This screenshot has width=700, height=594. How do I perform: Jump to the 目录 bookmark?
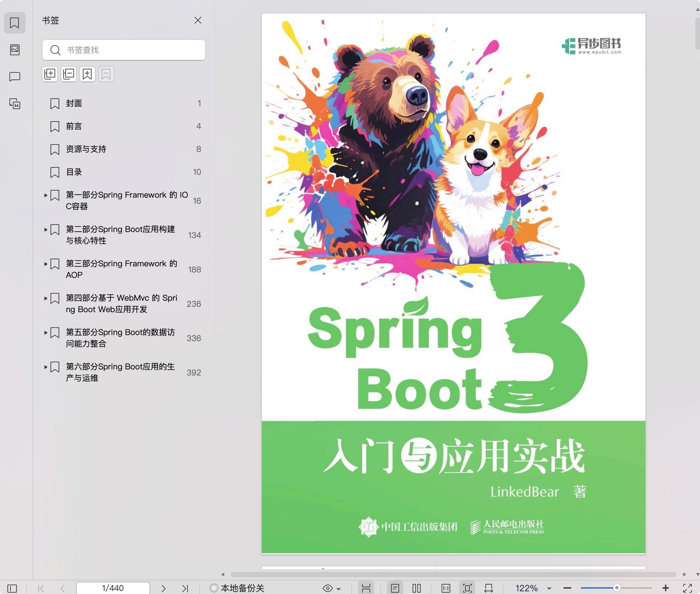pos(74,172)
